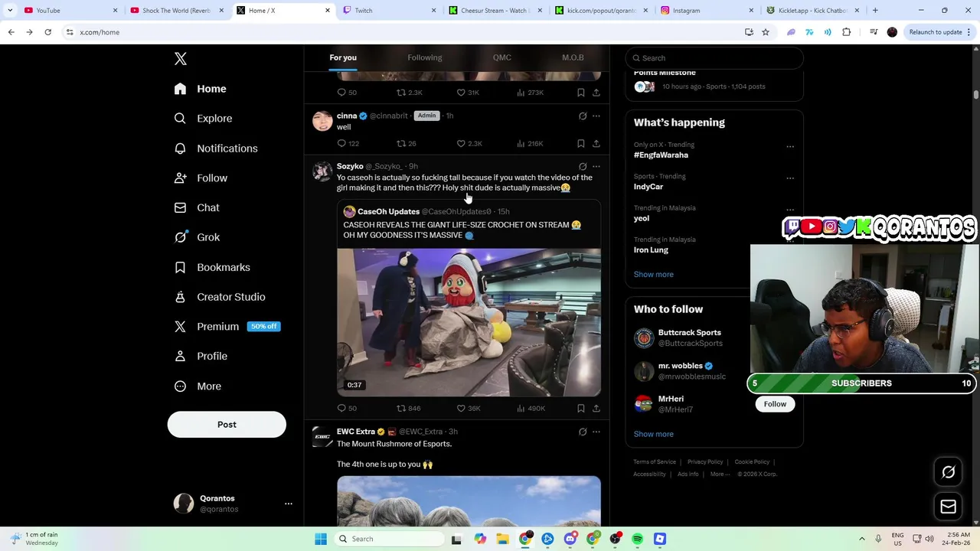Bookmark Sozyko's post
Image resolution: width=980 pixels, height=551 pixels.
tap(580, 409)
